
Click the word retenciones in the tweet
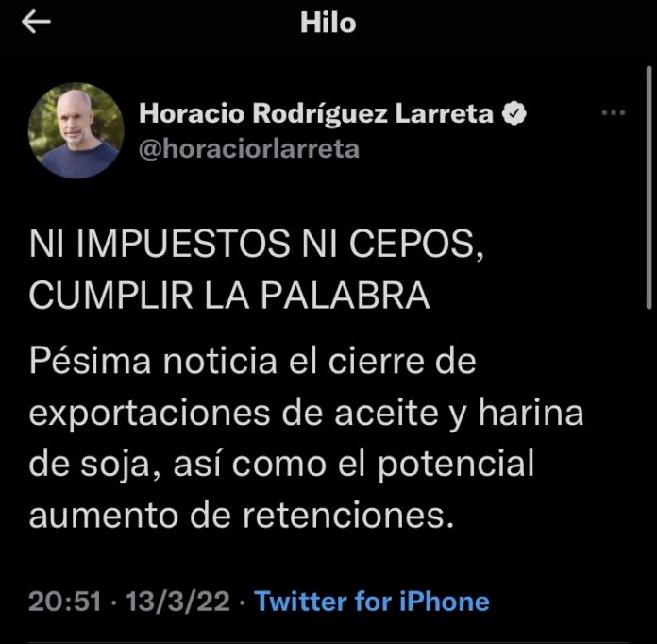click(x=348, y=516)
